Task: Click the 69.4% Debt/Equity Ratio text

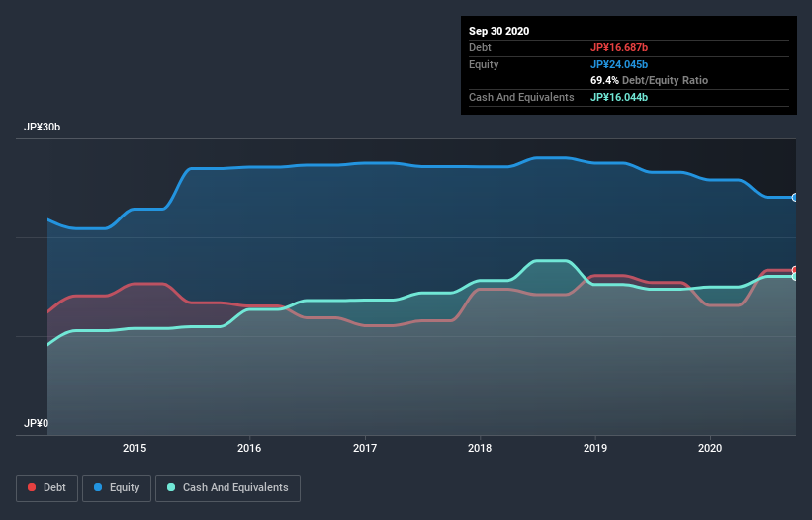Action: pos(650,80)
